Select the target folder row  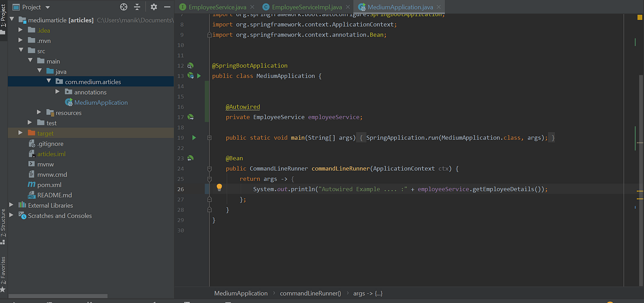coord(91,133)
